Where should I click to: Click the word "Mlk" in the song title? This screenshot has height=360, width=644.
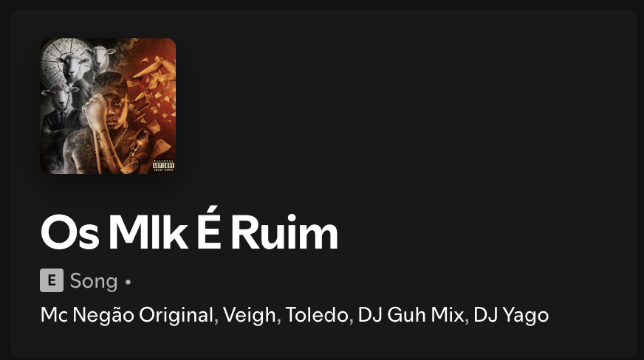(x=148, y=232)
